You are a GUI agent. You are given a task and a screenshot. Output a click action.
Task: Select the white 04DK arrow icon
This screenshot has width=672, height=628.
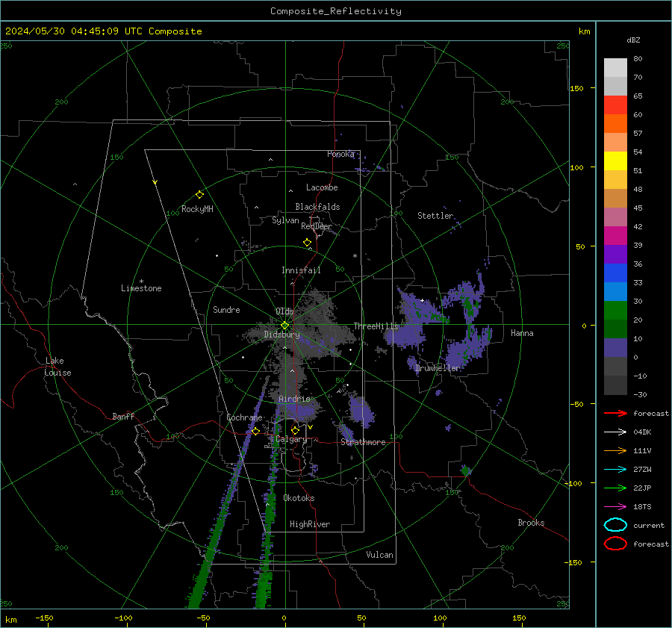[x=615, y=432]
